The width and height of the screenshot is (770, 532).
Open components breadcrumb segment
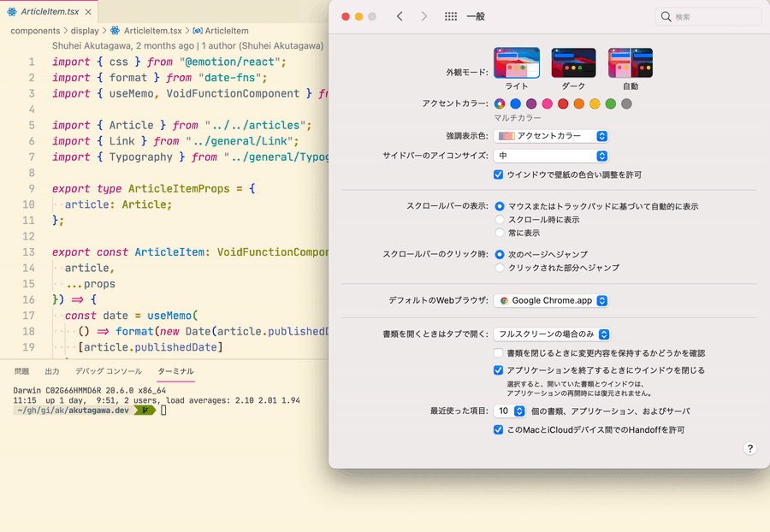coord(35,31)
